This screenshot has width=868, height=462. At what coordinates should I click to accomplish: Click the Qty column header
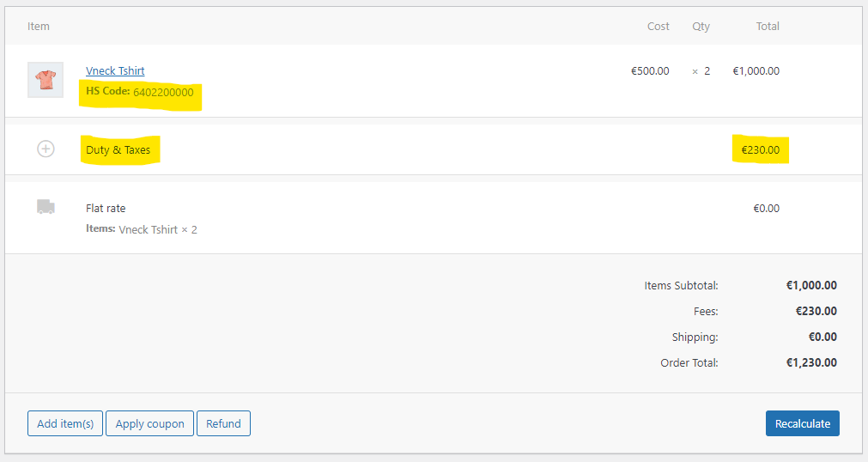coord(701,27)
